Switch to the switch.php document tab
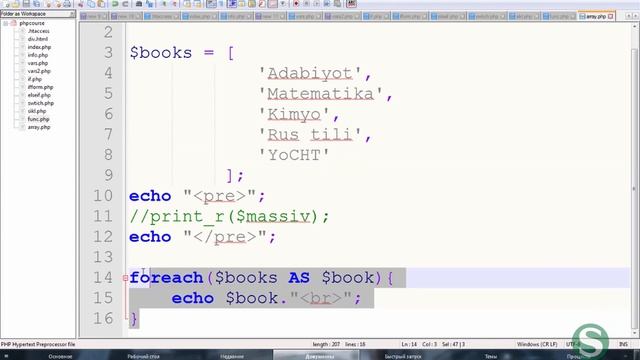640x360 pixels. (487, 16)
